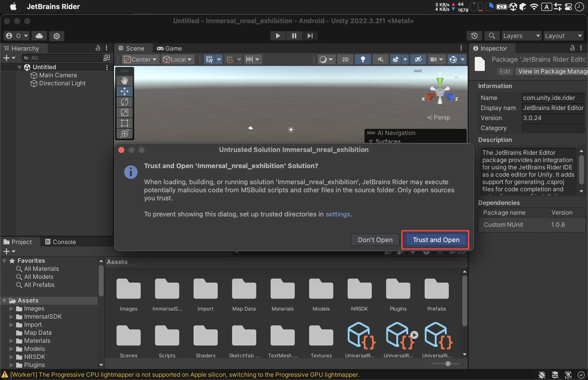This screenshot has width=588, height=380.
Task: Select the Rotate tool
Action: pyautogui.click(x=124, y=101)
